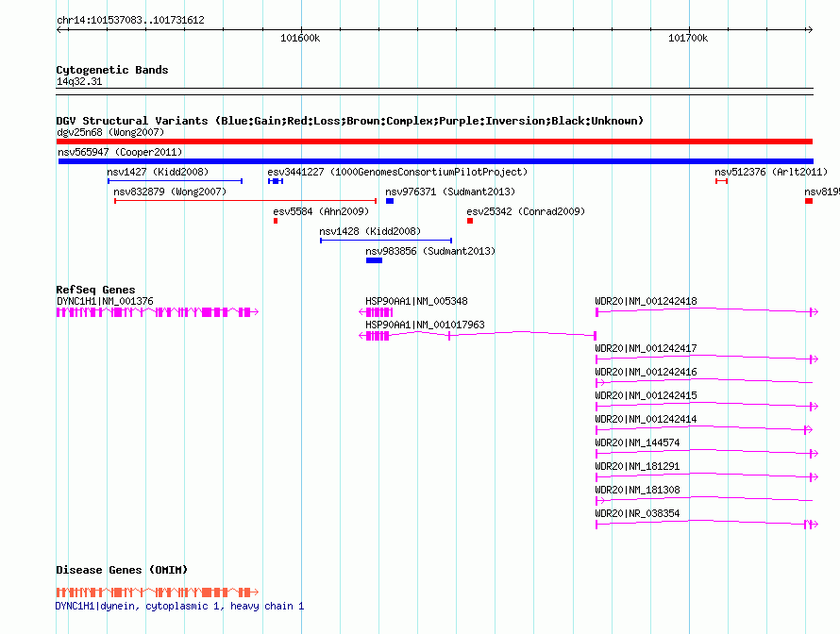Click the Disease Genes (OMIM) track title
The image size is (840, 634).
click(x=122, y=570)
